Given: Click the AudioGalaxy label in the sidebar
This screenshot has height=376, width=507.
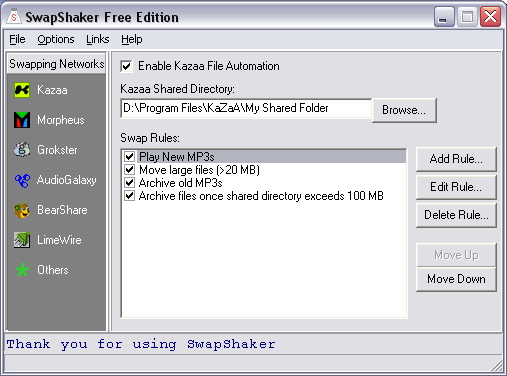Looking at the screenshot, I should 67,180.
